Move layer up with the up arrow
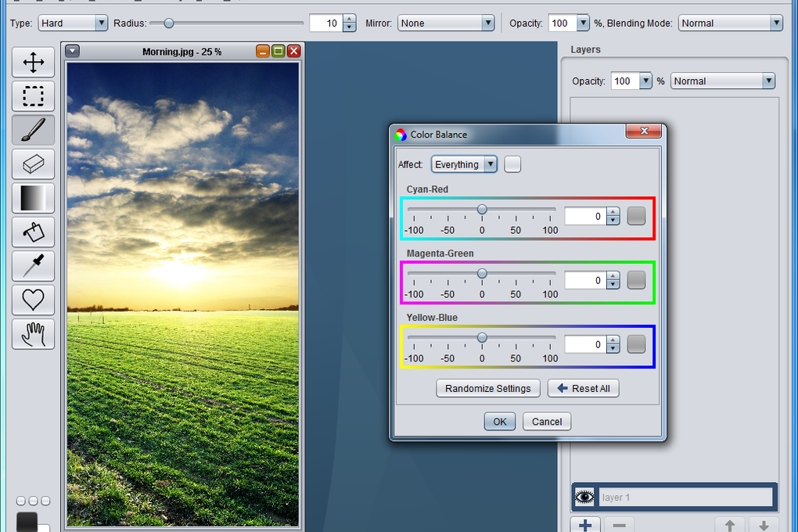This screenshot has height=532, width=798. [730, 525]
